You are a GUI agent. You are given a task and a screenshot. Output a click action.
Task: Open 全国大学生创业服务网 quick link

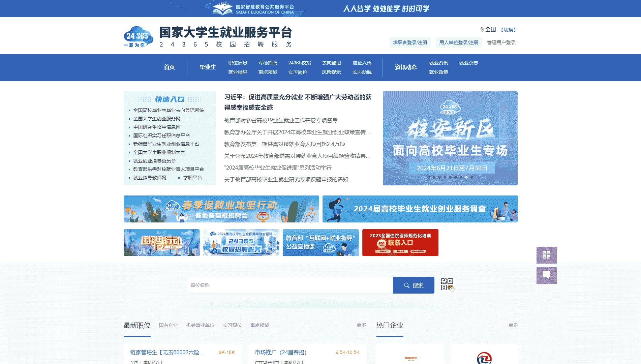pyautogui.click(x=157, y=119)
